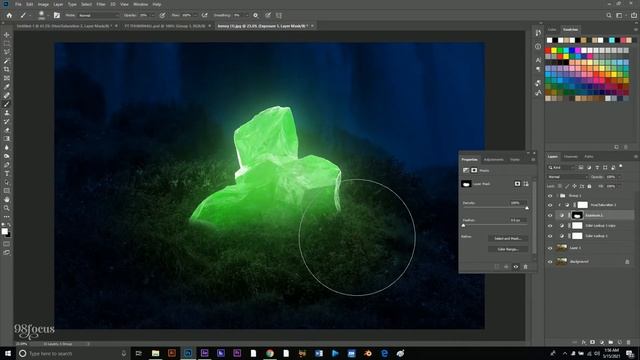Screen dimensions: 640x360
Task: Switch to the Channels tab
Action: point(571,157)
